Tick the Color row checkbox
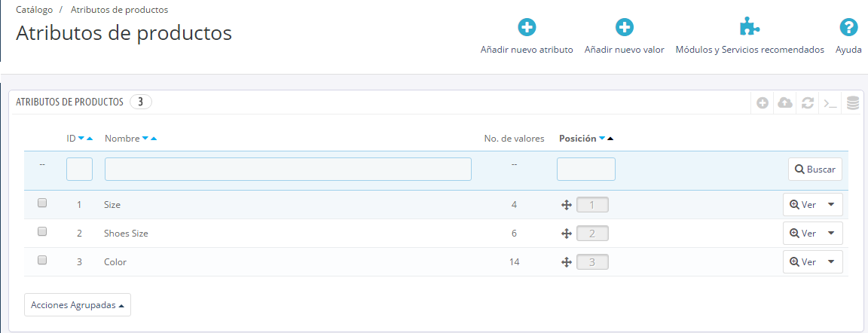Viewport: 868px width, 333px height. tap(42, 261)
